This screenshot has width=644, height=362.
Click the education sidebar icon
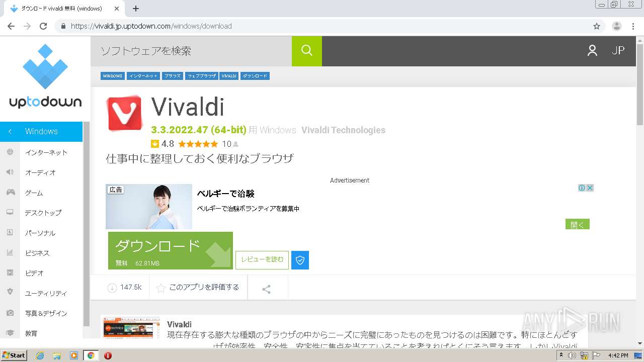click(x=10, y=333)
